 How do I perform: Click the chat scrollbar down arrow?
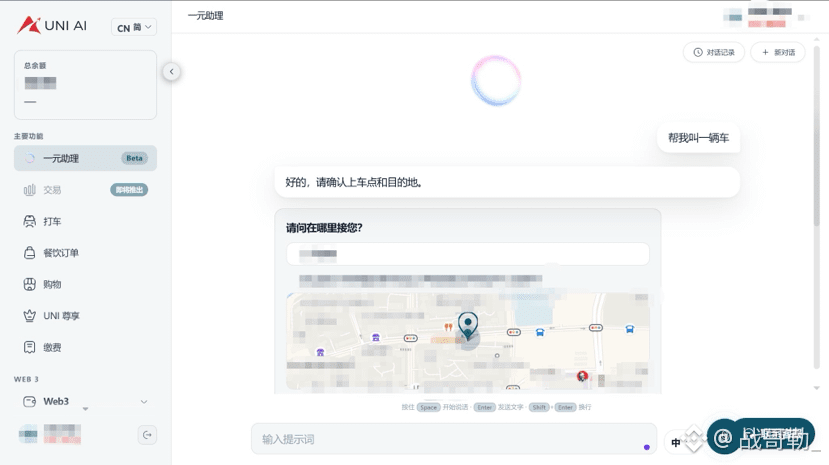pyautogui.click(x=816, y=388)
